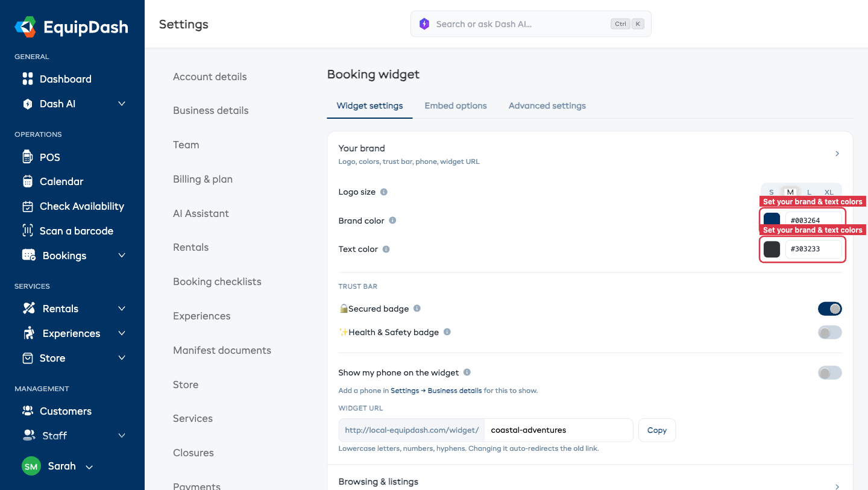Image resolution: width=868 pixels, height=490 pixels.
Task: Open the Sarah user menu chevron
Action: 89,467
